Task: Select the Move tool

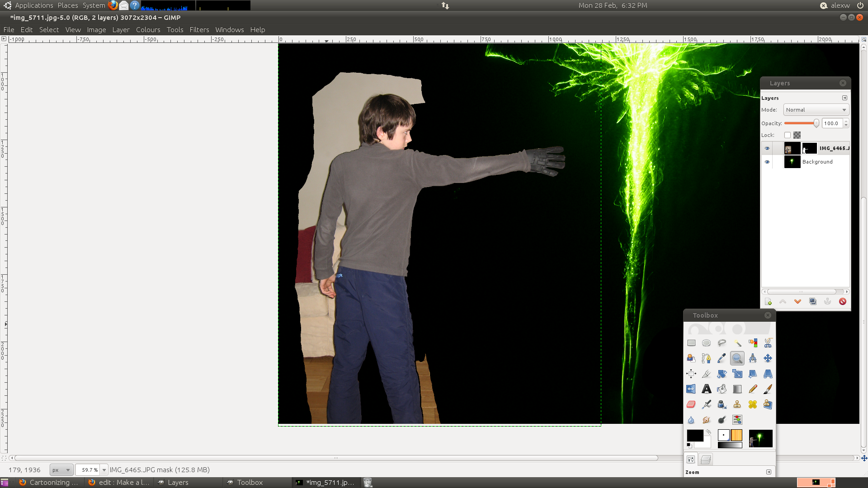Action: tap(768, 358)
